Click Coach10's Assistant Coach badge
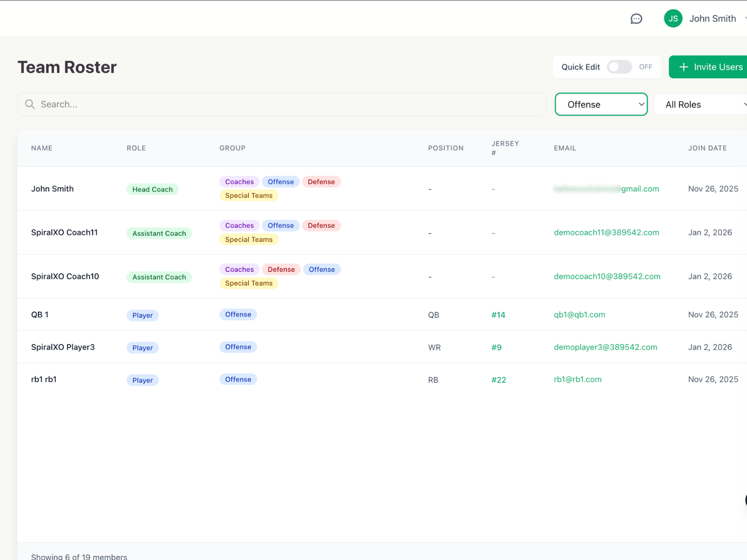 point(159,277)
